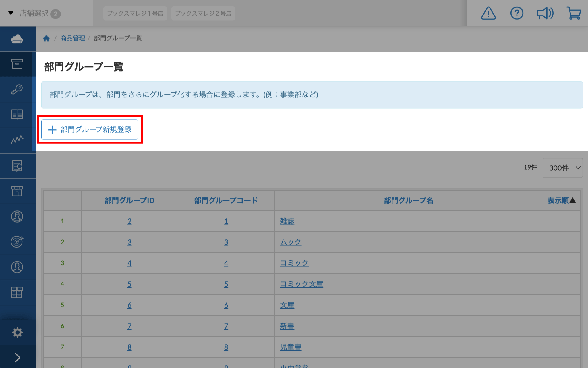The width and height of the screenshot is (588, 368).
Task: Open the sales analysis line-chart icon
Action: [17, 140]
